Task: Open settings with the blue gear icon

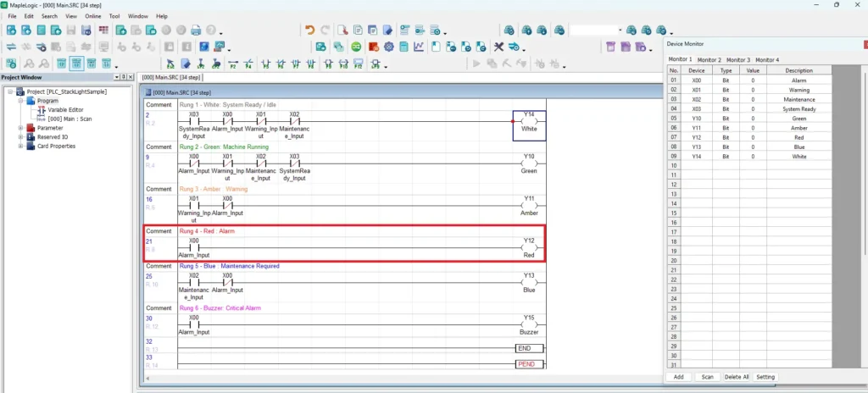Action: pos(388,47)
